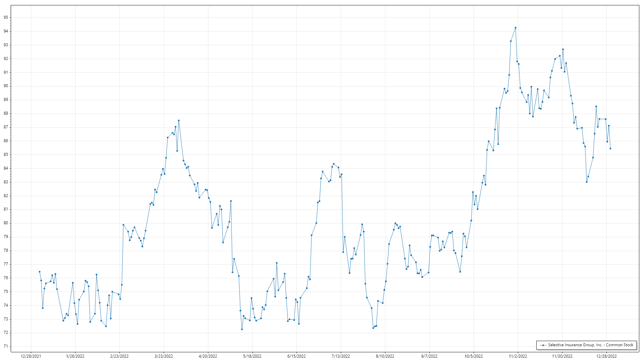Click the 11/30/2022 x-axis date label

562,356
